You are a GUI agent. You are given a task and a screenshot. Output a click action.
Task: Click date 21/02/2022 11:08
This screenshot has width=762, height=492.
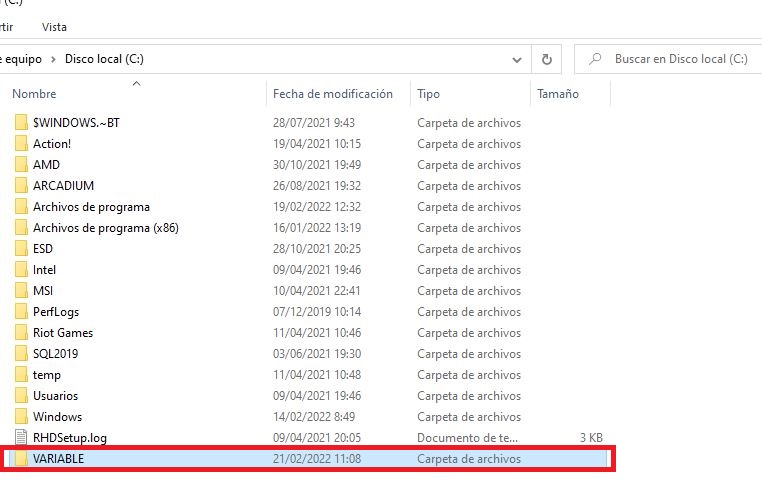pyautogui.click(x=316, y=458)
